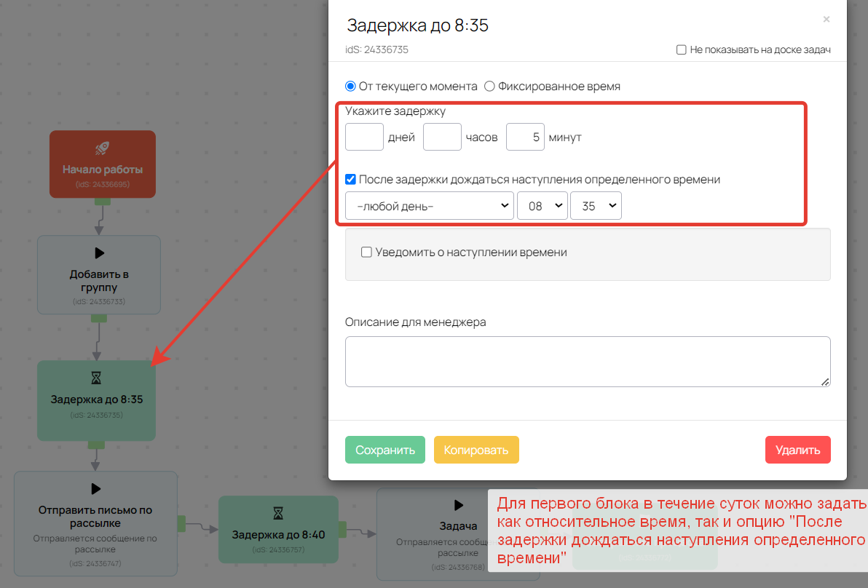Image resolution: width=868 pixels, height=588 pixels.
Task: Uncheck После задержки дождаться наступления определенного времени
Action: pos(350,180)
